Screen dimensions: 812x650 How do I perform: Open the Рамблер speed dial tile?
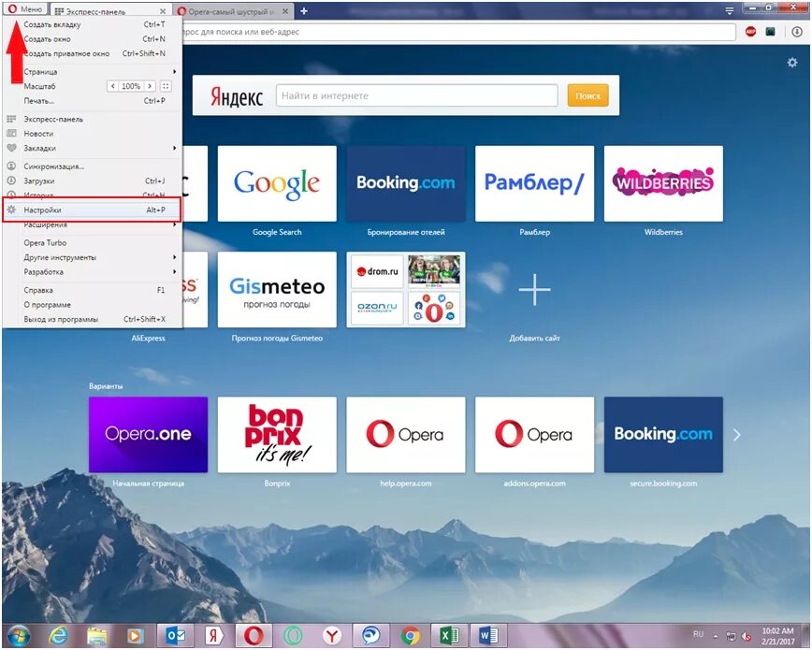tap(534, 183)
